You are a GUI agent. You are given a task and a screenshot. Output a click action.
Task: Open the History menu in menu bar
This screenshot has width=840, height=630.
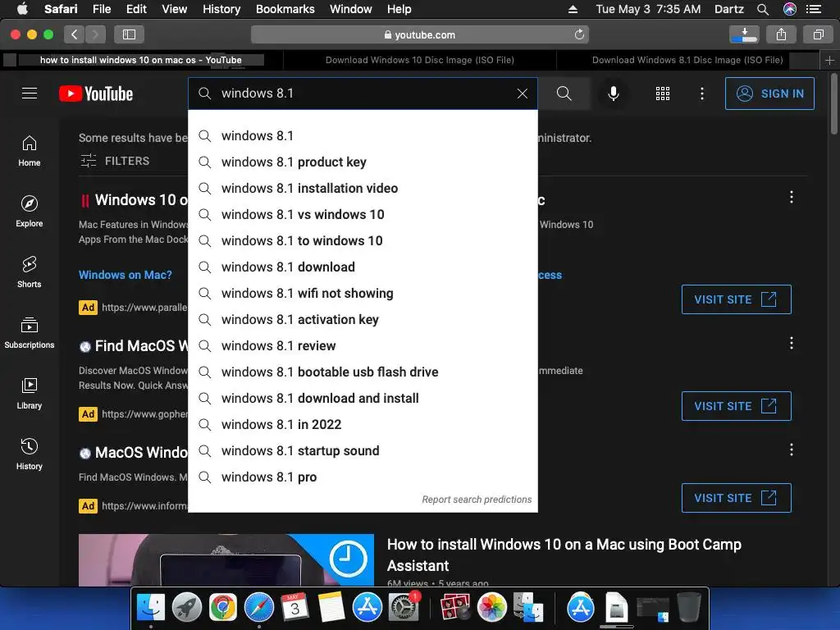click(x=221, y=9)
